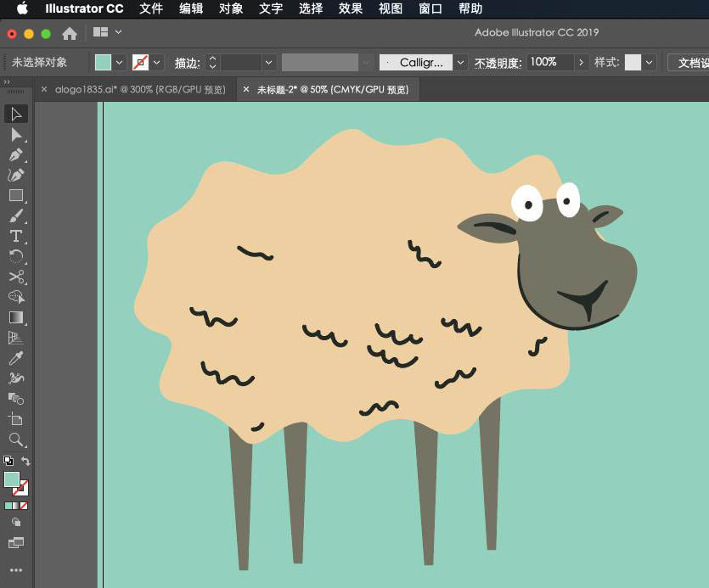Select the Paintbrush tool
Image resolution: width=709 pixels, height=588 pixels.
pos(16,216)
